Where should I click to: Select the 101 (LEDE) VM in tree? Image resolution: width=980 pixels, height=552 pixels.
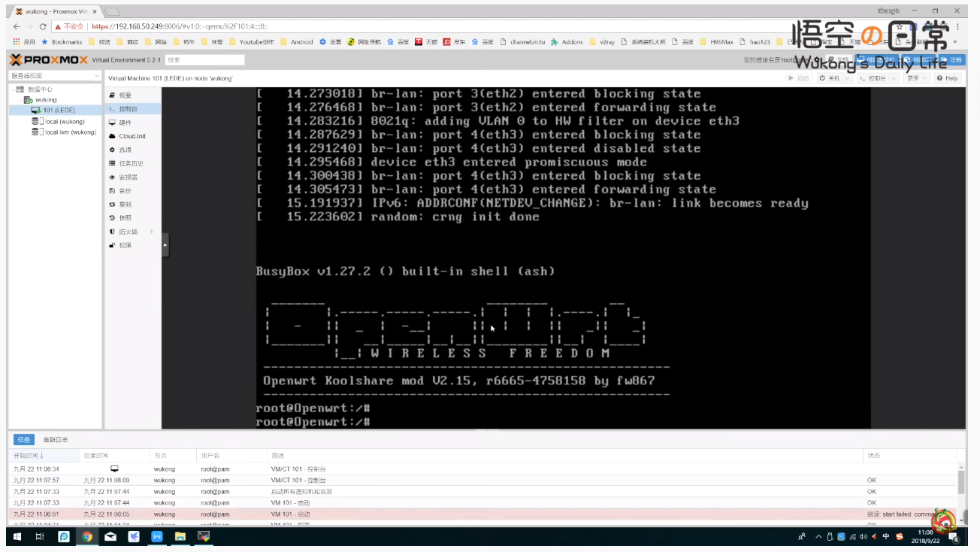(x=53, y=111)
